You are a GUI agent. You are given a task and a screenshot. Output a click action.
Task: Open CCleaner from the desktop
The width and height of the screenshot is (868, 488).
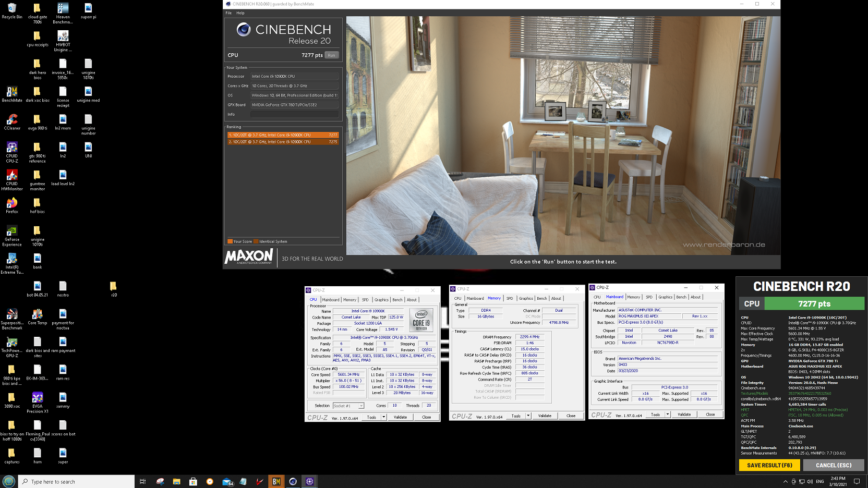pos(12,123)
